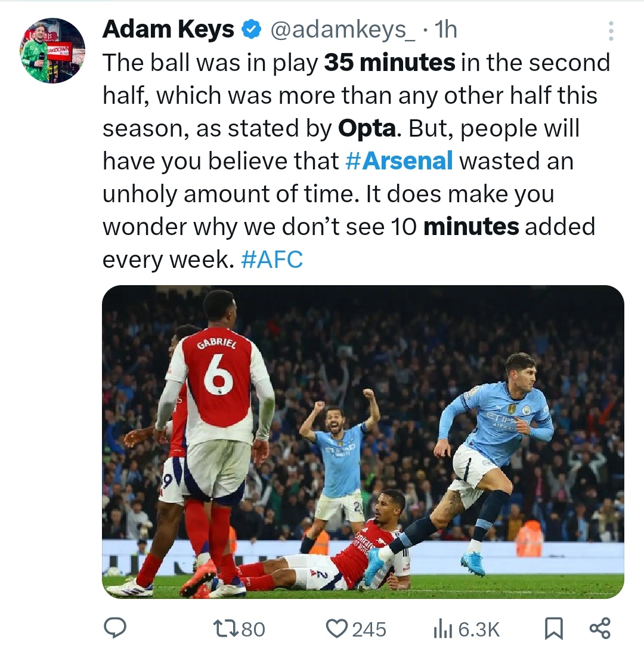Open the #AFC hashtag
The height and width of the screenshot is (658, 644).
[x=273, y=260]
